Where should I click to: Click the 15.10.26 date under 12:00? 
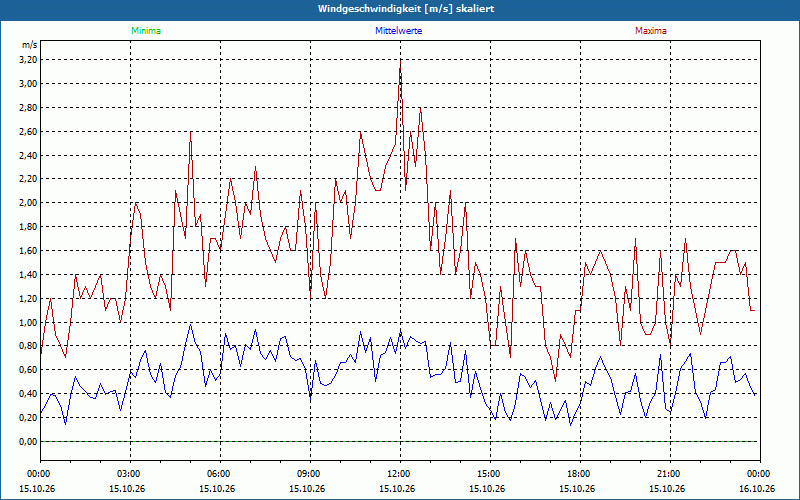point(397,489)
